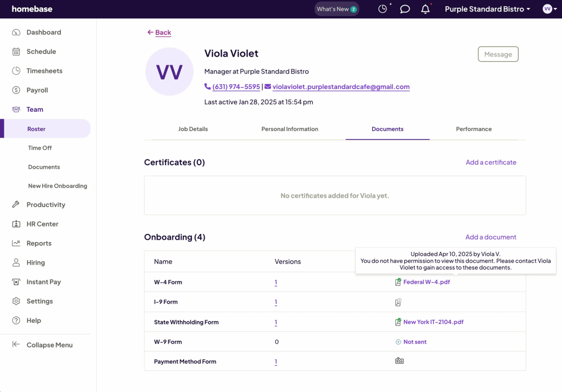Viewport: 562px width, 392px height.
Task: Click the phone icon by the number
Action: point(207,87)
